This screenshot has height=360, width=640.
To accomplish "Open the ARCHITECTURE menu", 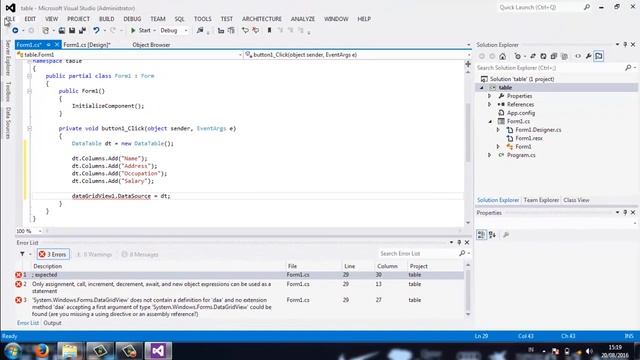I will pyautogui.click(x=262, y=19).
